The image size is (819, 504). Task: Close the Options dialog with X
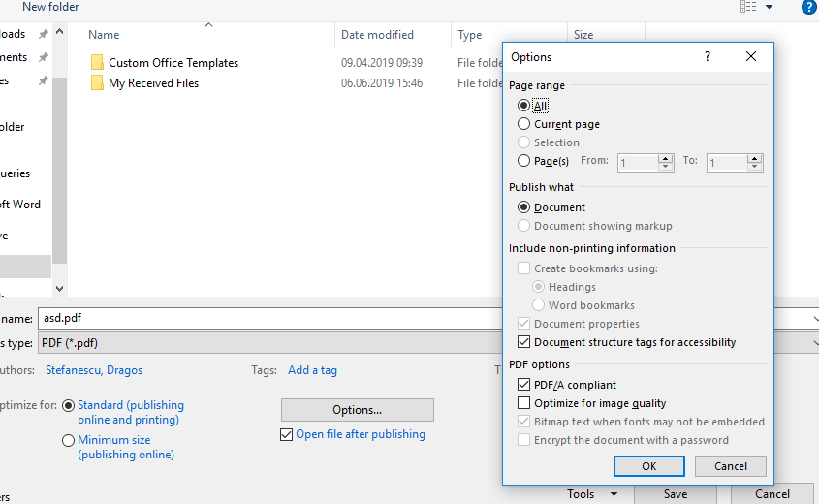pyautogui.click(x=751, y=57)
